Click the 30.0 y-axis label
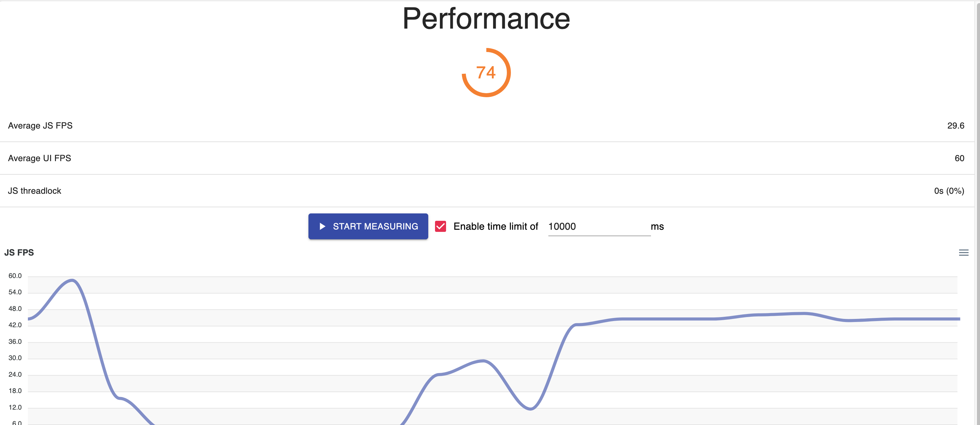 pos(15,358)
